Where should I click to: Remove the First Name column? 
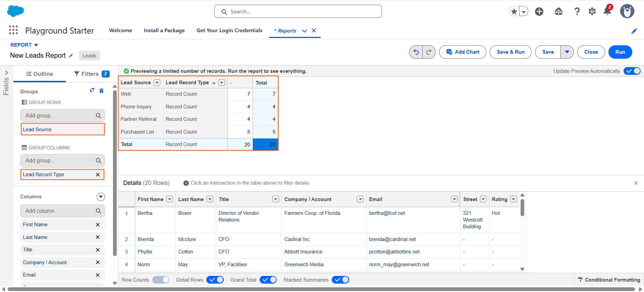(98, 225)
